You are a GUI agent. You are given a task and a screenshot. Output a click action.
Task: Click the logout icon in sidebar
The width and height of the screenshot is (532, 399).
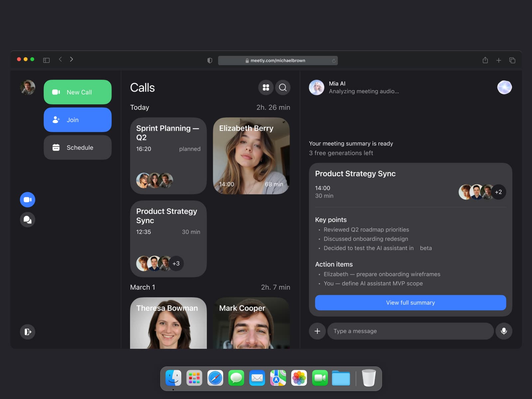[28, 332]
